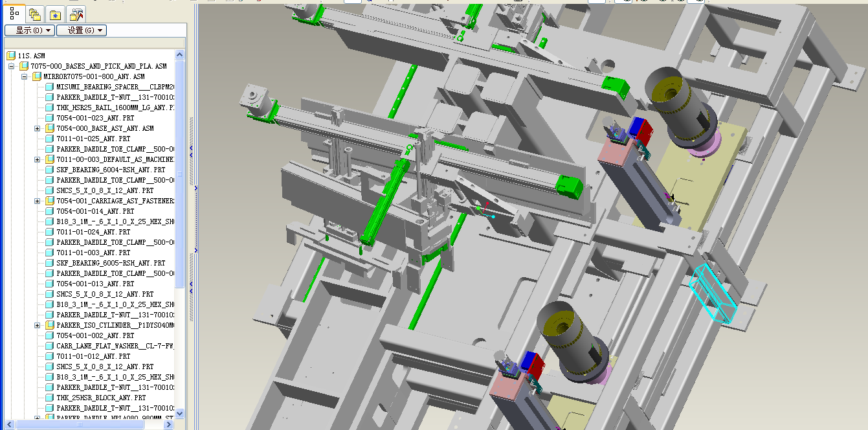The image size is (868, 430).
Task: Select THK_25HSR_BLOCK_ANY.PRT in the tree
Action: click(x=101, y=398)
